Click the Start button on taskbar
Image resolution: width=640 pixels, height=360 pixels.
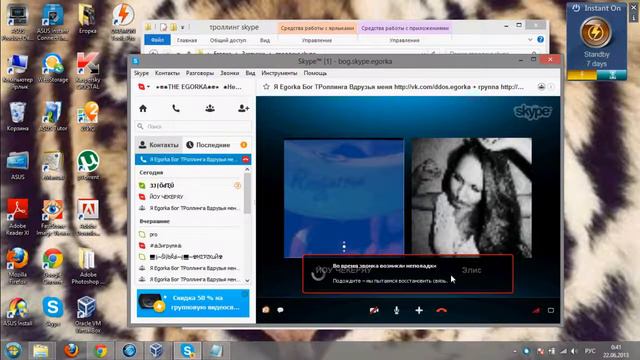[13, 351]
